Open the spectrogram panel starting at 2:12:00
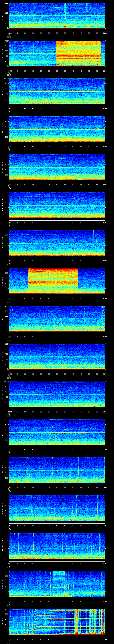 [57, 91]
